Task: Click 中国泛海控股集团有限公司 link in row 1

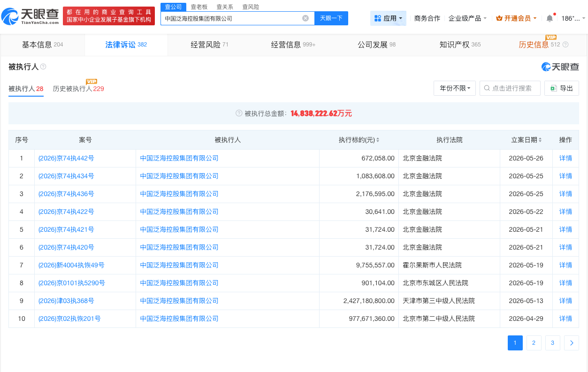Action: click(179, 158)
